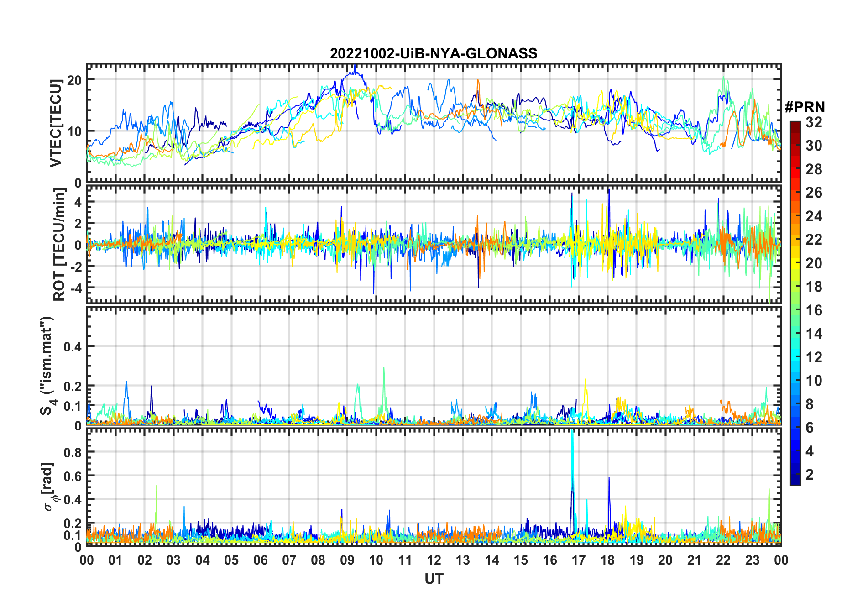The height and width of the screenshot is (607, 868).
Task: Click the colorbar tick label 2
Action: pyautogui.click(x=810, y=475)
